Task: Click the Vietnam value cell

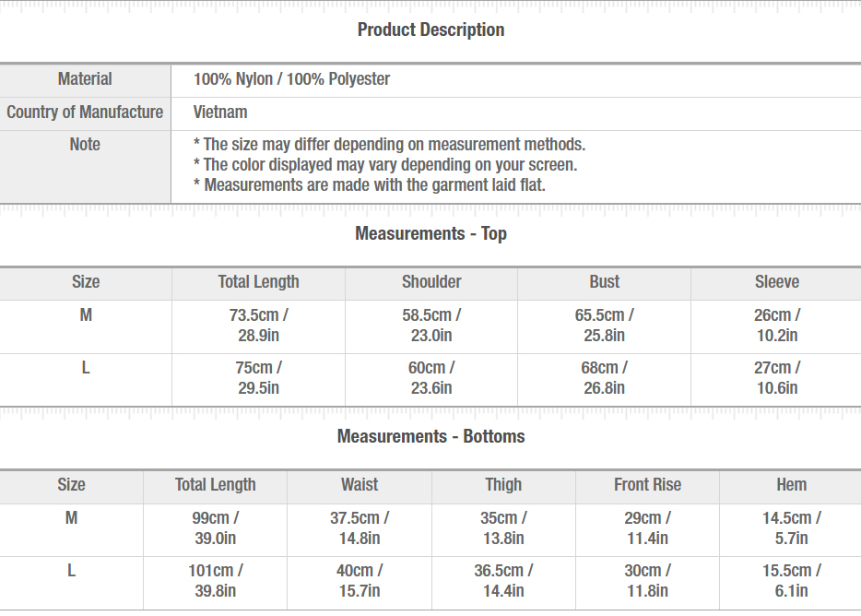Action: pyautogui.click(x=516, y=113)
